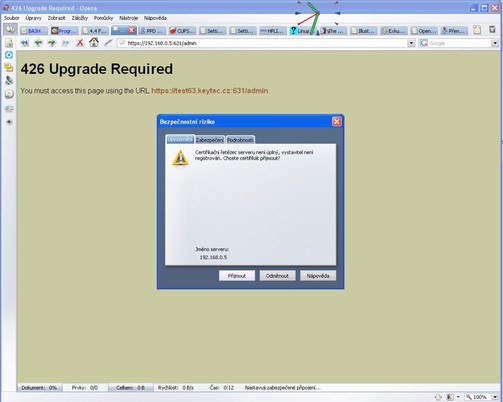Open the wand icon next to address bar
This screenshot has height=402, width=503.
[x=108, y=43]
